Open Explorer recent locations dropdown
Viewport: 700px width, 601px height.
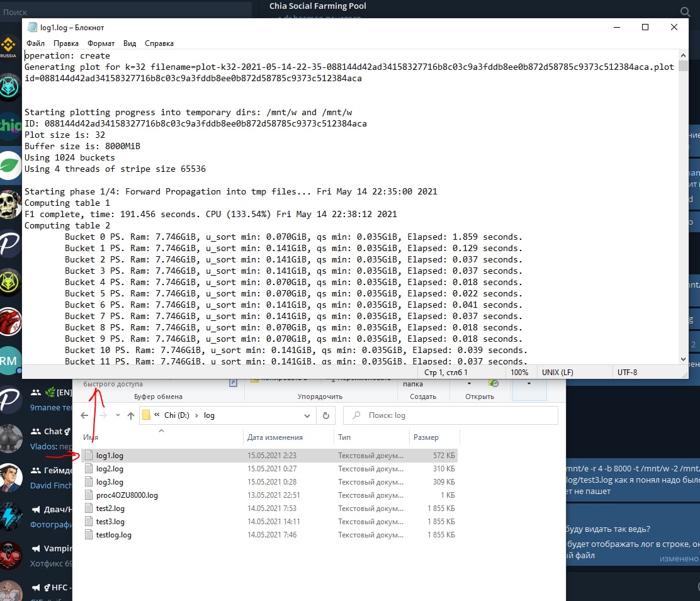point(118,415)
